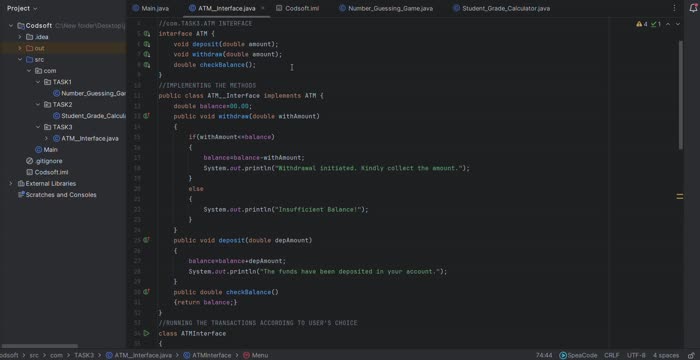Open the Project view dropdown
This screenshot has width=700, height=360.
click(x=22, y=8)
